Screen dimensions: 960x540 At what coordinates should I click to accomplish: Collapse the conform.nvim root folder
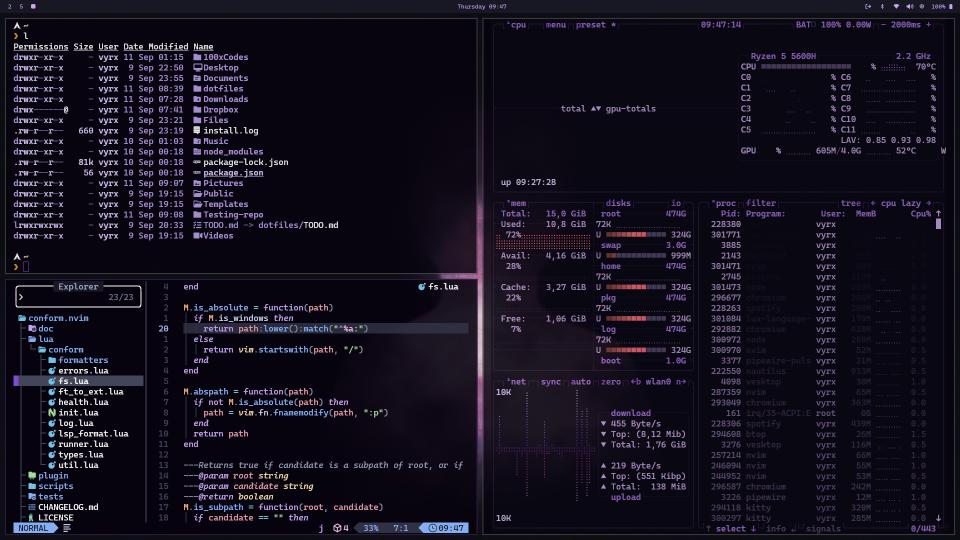pyautogui.click(x=53, y=318)
